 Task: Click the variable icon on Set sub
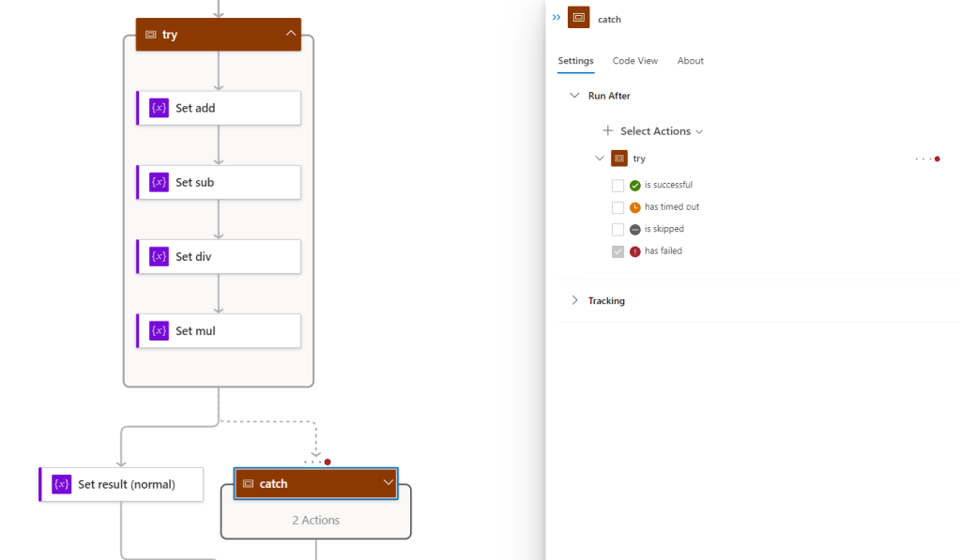(x=159, y=182)
